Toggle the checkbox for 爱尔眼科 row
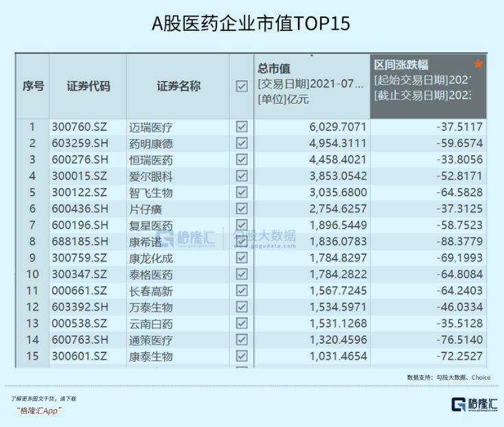Screen dimensions: 504x427 242,176
